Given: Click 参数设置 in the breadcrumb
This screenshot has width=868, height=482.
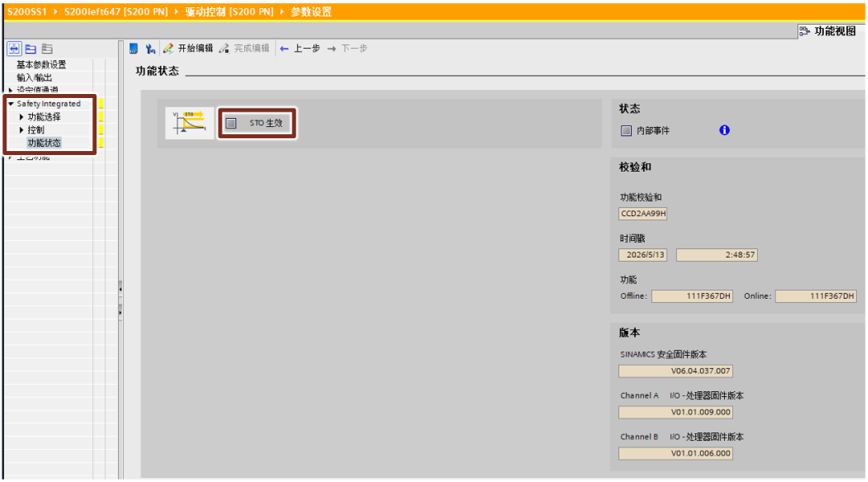Looking at the screenshot, I should [311, 11].
